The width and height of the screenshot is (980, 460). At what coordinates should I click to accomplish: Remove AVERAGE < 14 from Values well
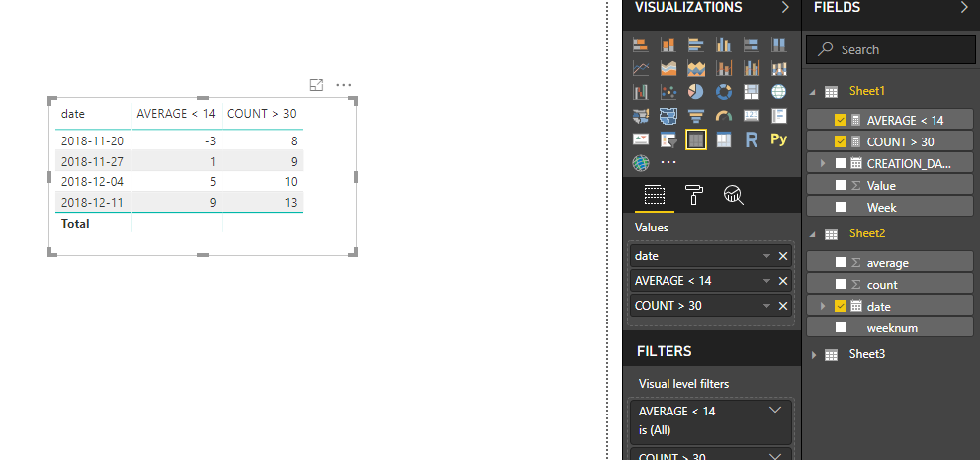click(783, 281)
